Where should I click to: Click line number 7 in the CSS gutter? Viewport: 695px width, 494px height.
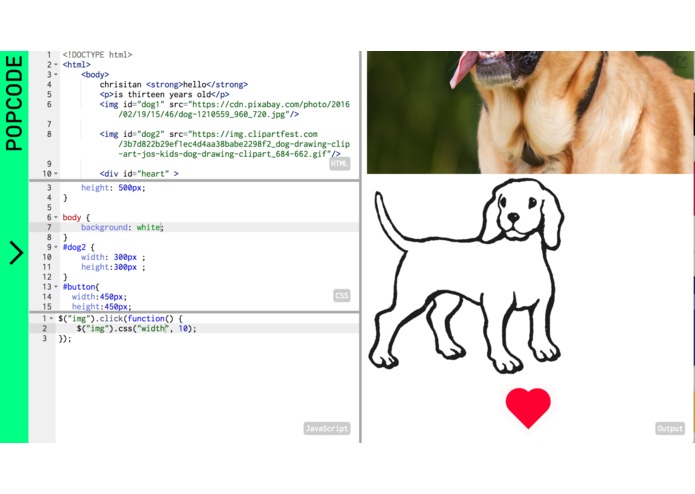coord(49,227)
